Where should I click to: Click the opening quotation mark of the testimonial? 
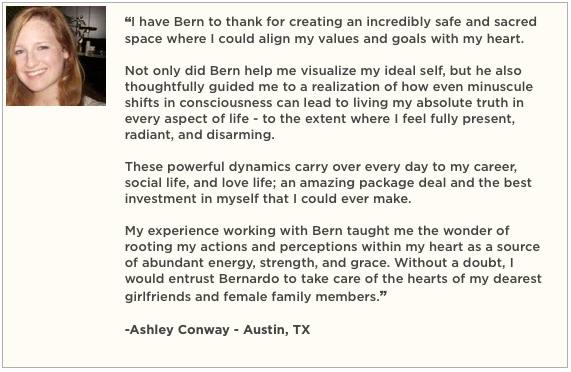coord(127,20)
